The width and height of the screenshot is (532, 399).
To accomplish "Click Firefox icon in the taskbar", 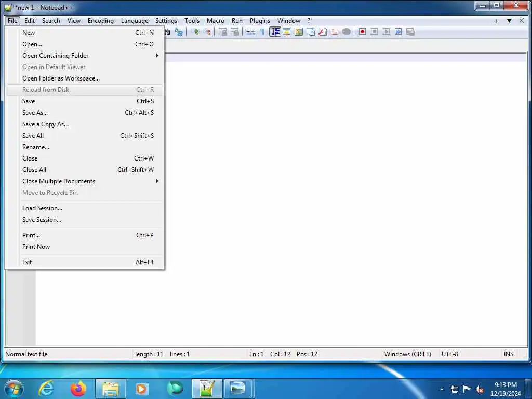I will [x=78, y=389].
